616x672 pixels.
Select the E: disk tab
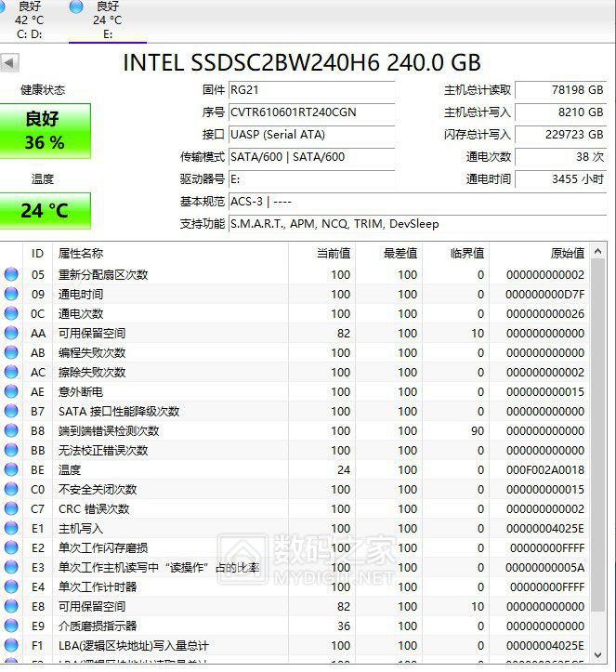107,20
